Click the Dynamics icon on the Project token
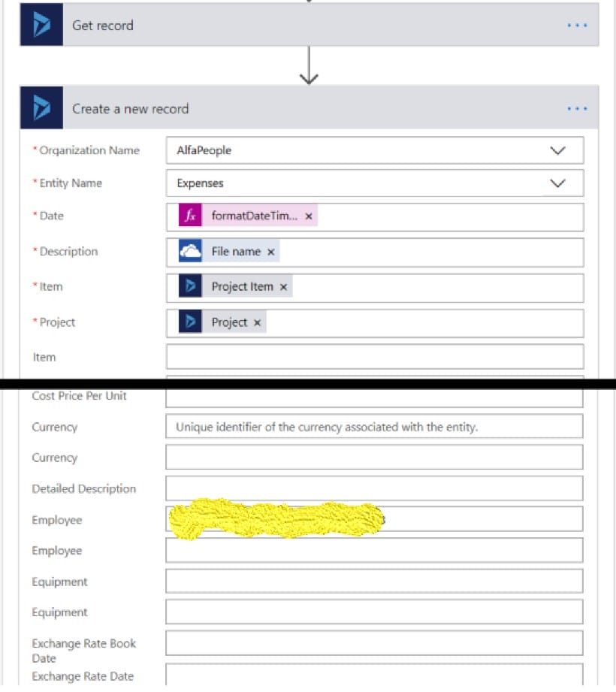Image resolution: width=616 pixels, height=692 pixels. click(189, 322)
